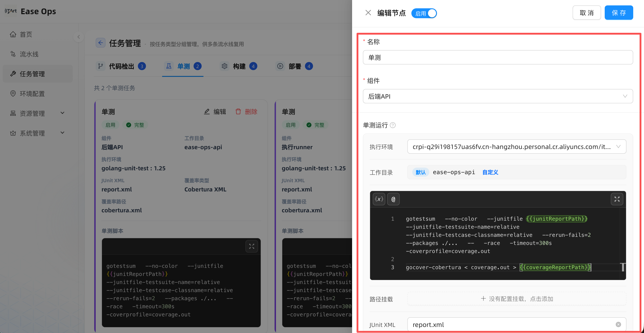Click the 构建 gear icon
The height and width of the screenshot is (333, 644).
point(225,66)
